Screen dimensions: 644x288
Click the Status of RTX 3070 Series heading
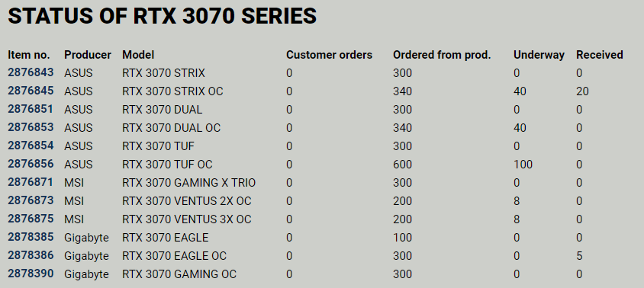click(163, 17)
